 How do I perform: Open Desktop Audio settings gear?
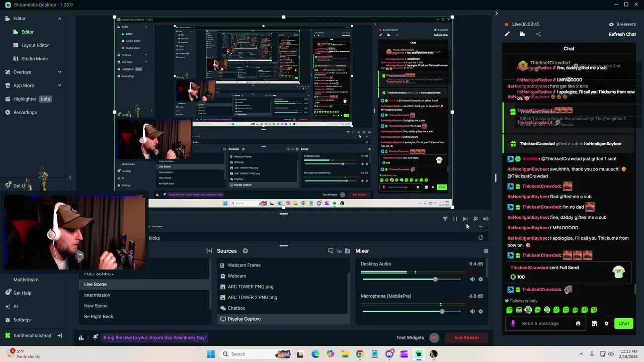coord(480,279)
